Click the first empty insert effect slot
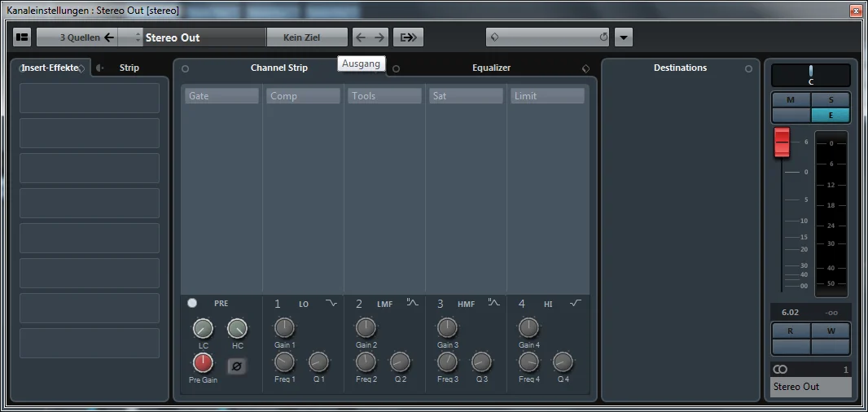The height and width of the screenshot is (412, 868). (90, 98)
